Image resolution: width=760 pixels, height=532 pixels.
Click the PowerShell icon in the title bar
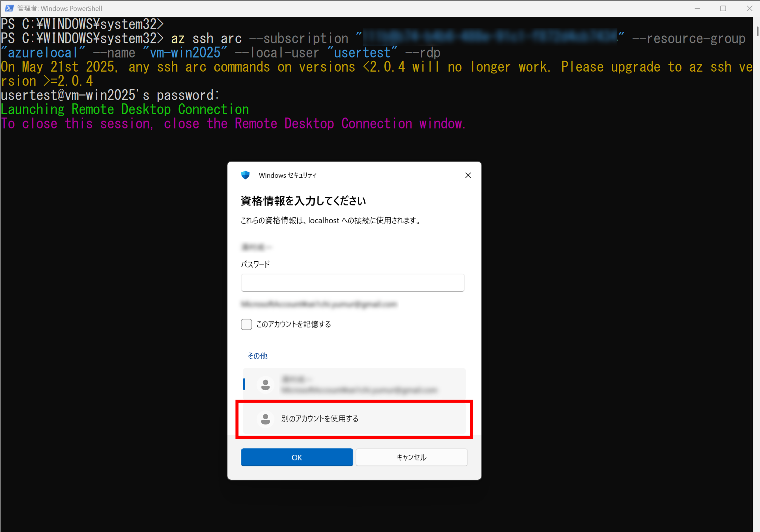[9, 8]
